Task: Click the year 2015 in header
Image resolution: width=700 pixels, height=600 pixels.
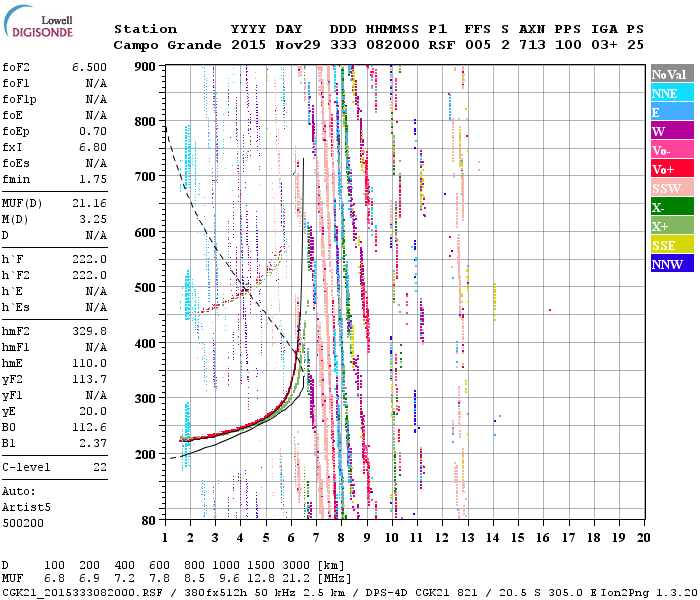Action: coord(248,45)
